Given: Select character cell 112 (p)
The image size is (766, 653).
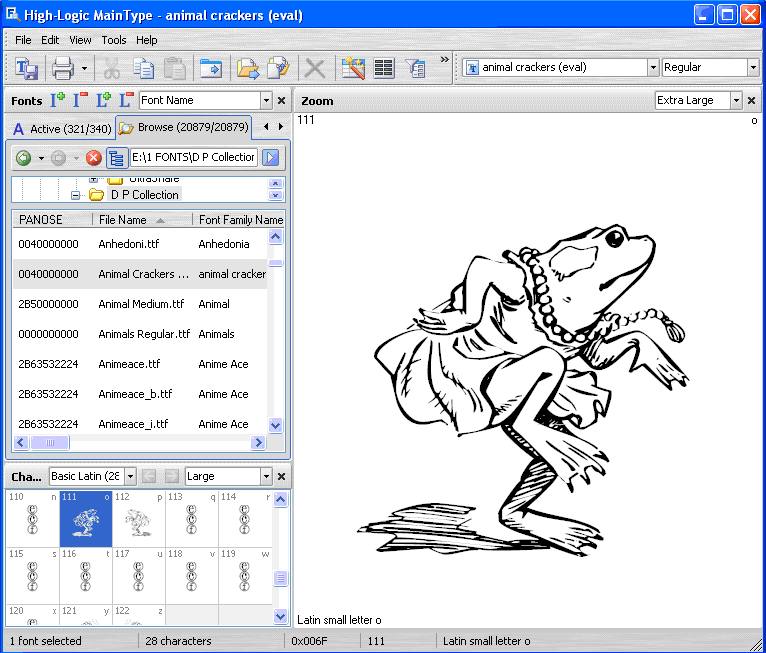Looking at the screenshot, I should coord(139,519).
